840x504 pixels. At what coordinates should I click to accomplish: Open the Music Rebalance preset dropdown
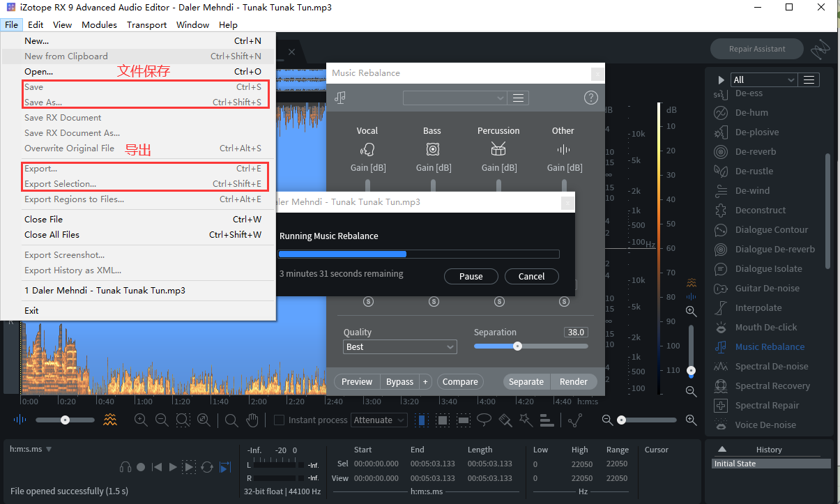[455, 98]
